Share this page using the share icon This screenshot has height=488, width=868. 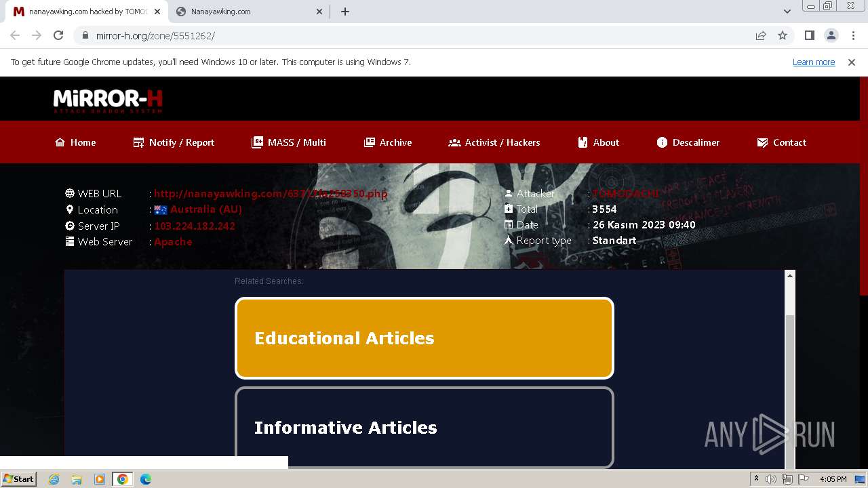[761, 35]
